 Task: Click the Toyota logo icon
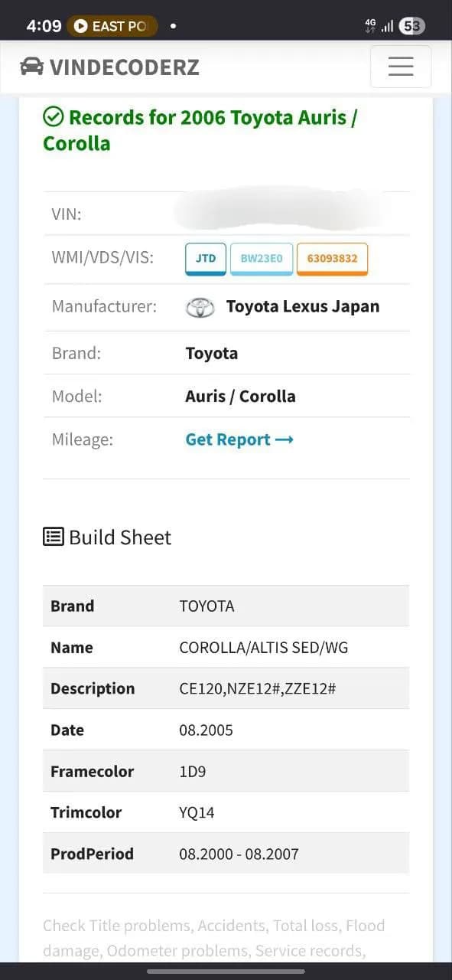pos(200,307)
